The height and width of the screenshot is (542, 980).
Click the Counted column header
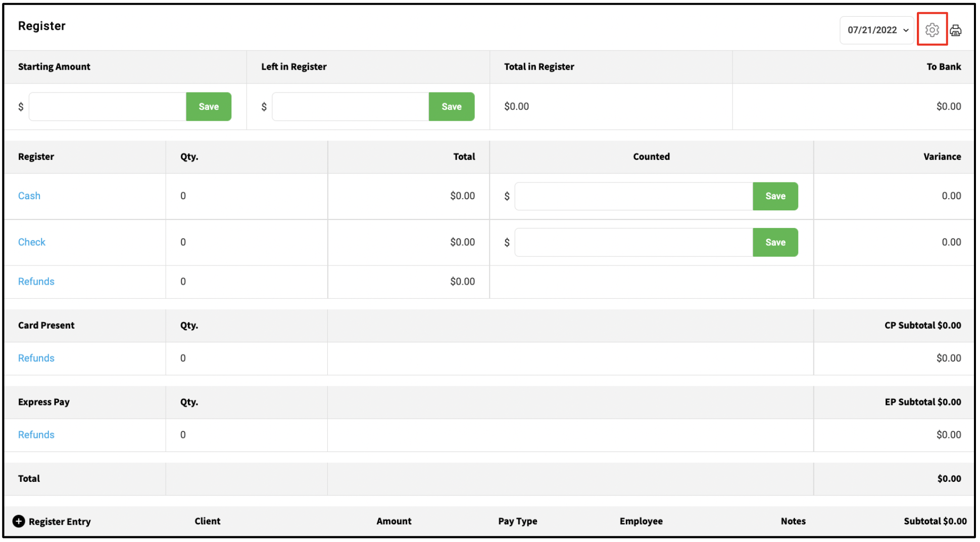point(652,157)
